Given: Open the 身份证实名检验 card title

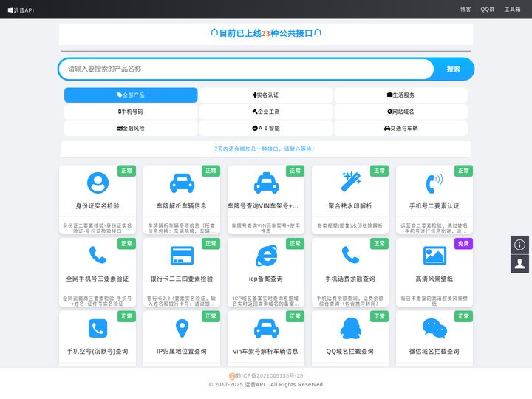Looking at the screenshot, I should (x=98, y=206).
